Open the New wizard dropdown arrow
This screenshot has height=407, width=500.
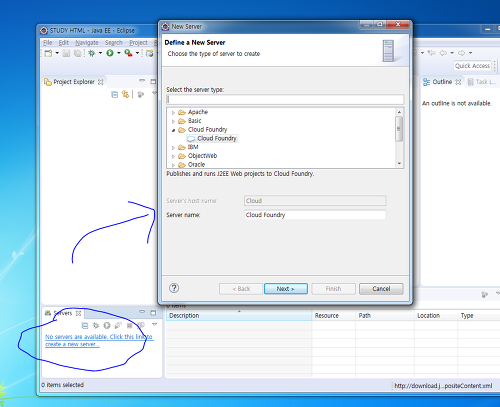pos(57,53)
